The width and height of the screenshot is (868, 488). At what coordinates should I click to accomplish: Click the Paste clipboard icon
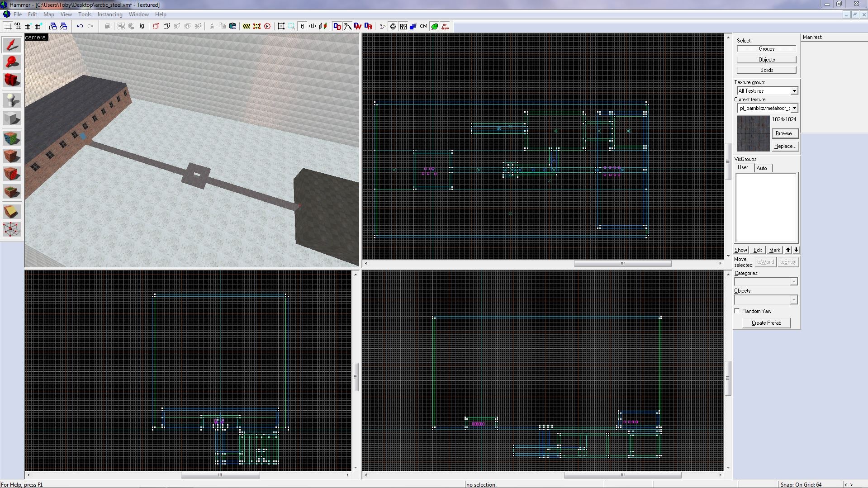(232, 26)
